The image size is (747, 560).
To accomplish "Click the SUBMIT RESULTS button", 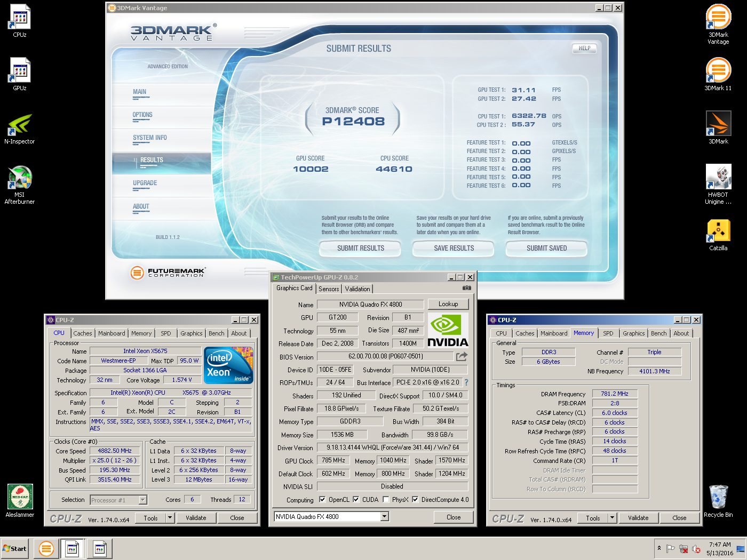I will 360,249.
